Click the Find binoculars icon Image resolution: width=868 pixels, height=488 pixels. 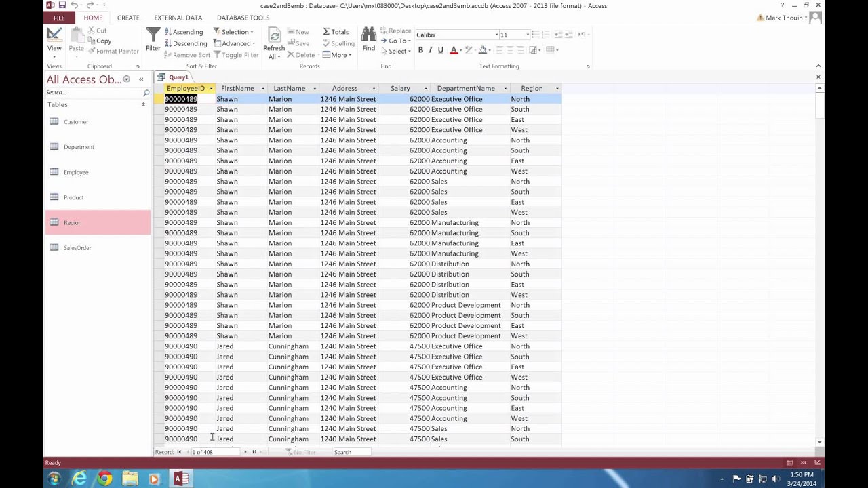[369, 39]
